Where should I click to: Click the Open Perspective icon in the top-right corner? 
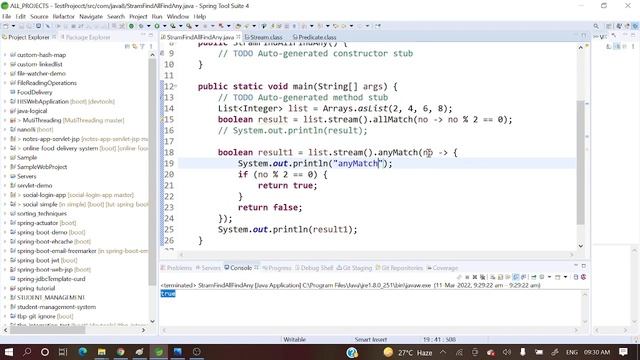click(x=609, y=26)
